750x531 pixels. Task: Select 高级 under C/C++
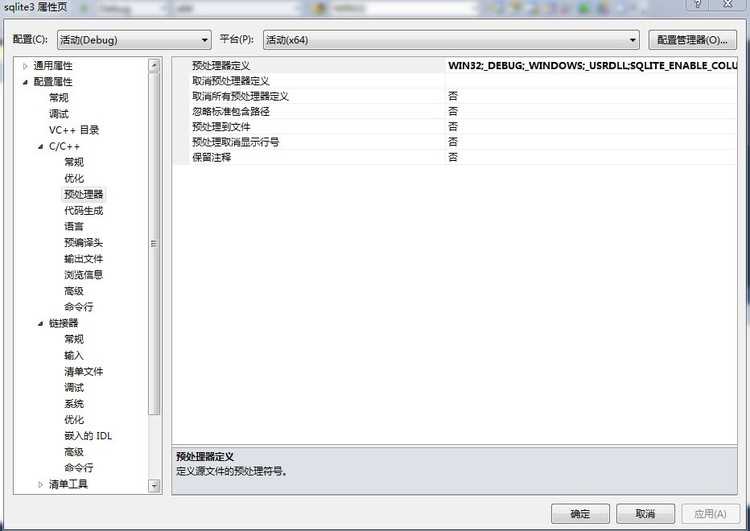point(74,291)
